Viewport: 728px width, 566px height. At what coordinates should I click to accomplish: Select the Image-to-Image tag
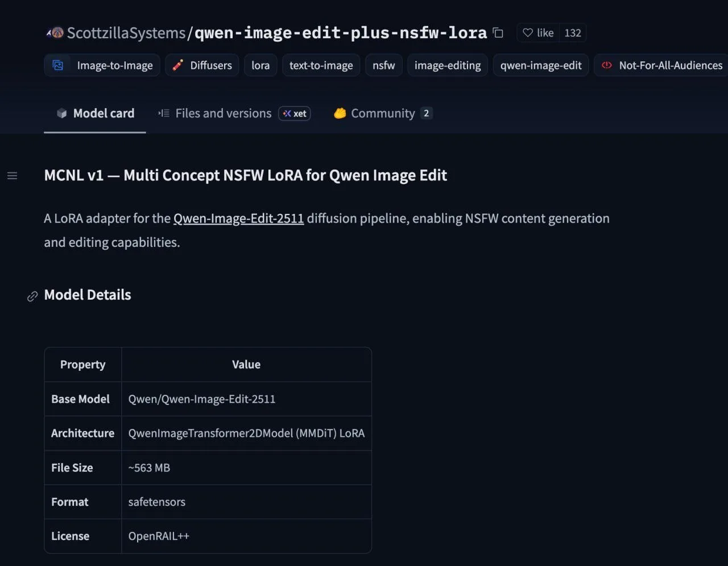(x=102, y=65)
